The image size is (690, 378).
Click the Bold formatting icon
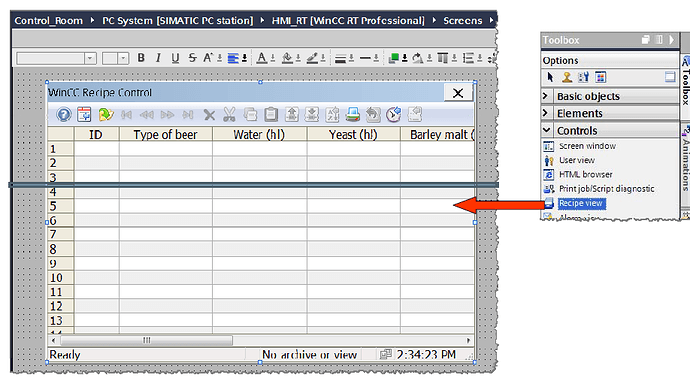(x=141, y=58)
